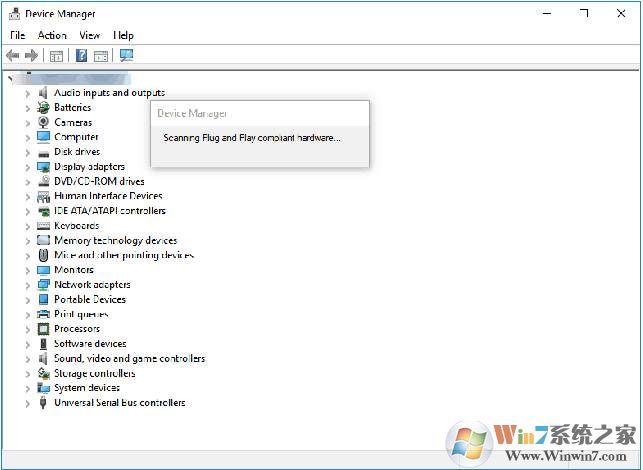Select the Portable Devices label
Image resolution: width=643 pixels, height=470 pixels.
tap(90, 299)
